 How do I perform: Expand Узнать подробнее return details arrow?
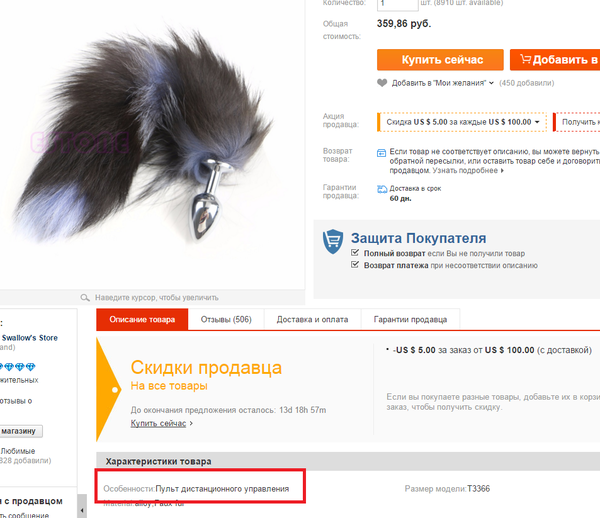502,171
